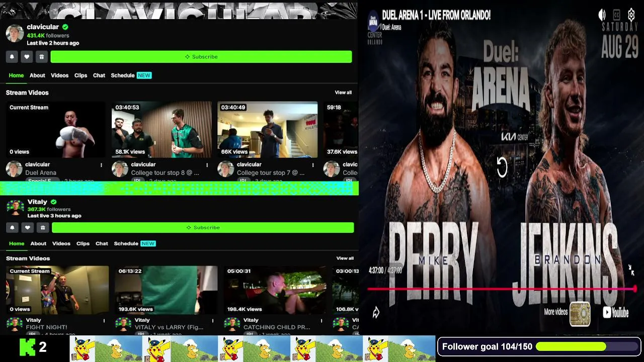Open Vitaly's 06:13:22 video thumbnail

pos(167,290)
